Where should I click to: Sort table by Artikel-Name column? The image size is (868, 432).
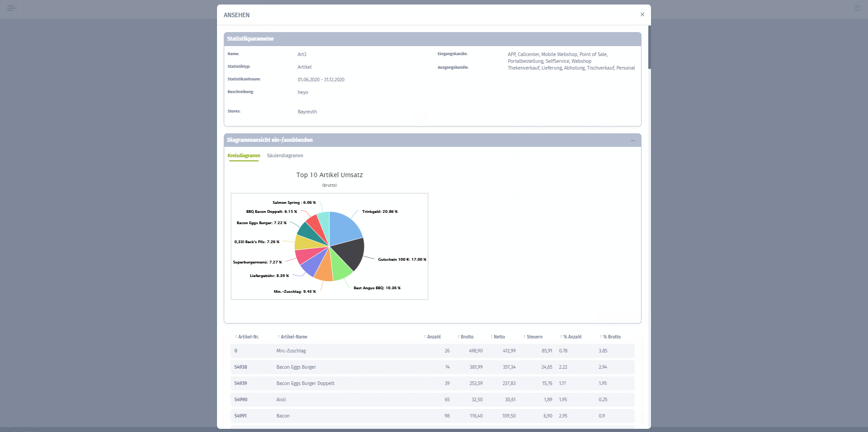pyautogui.click(x=292, y=337)
